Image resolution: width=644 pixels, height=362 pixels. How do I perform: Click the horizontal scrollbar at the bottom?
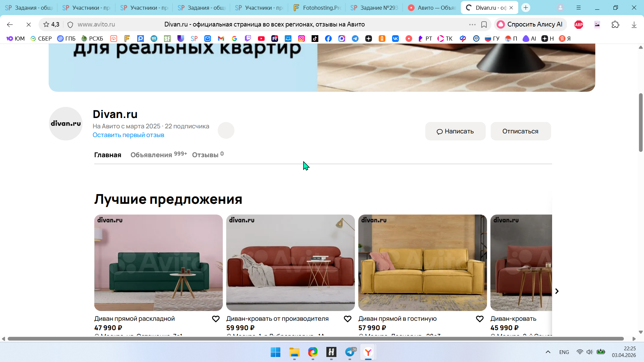tap(315, 339)
